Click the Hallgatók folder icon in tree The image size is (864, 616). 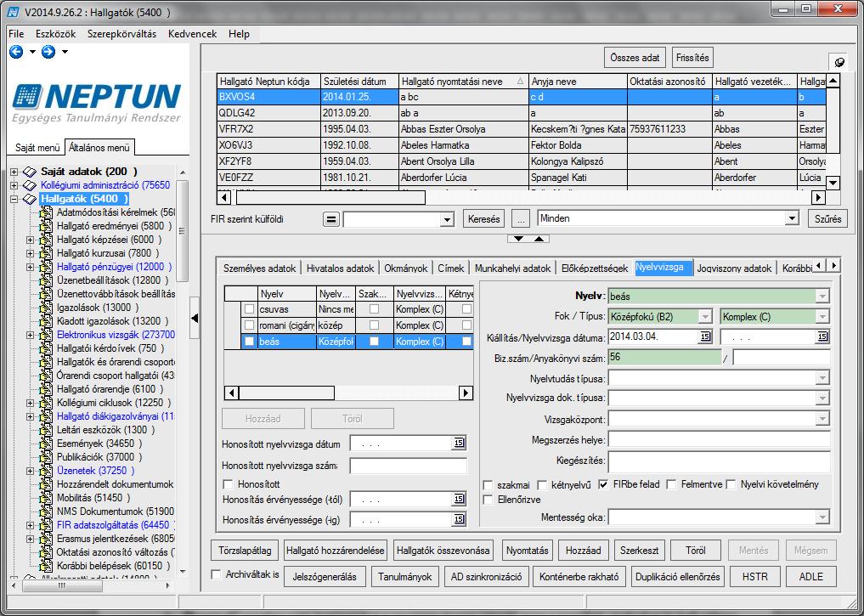[29, 199]
